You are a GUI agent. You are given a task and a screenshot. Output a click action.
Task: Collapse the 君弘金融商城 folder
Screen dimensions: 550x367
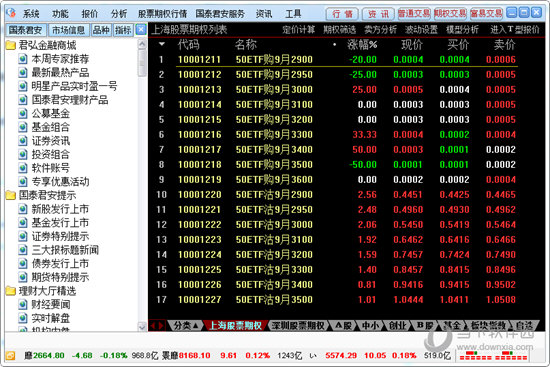[x=11, y=45]
